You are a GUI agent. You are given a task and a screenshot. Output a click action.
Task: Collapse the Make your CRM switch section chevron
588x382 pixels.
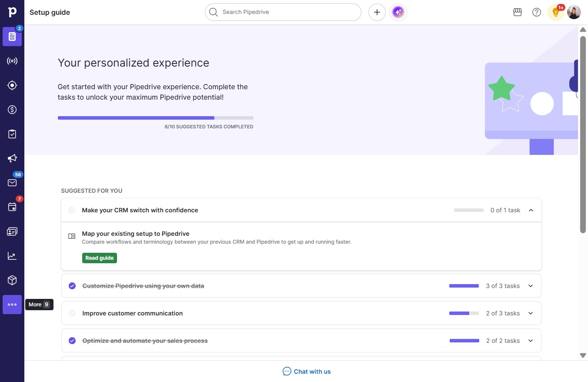(x=531, y=210)
